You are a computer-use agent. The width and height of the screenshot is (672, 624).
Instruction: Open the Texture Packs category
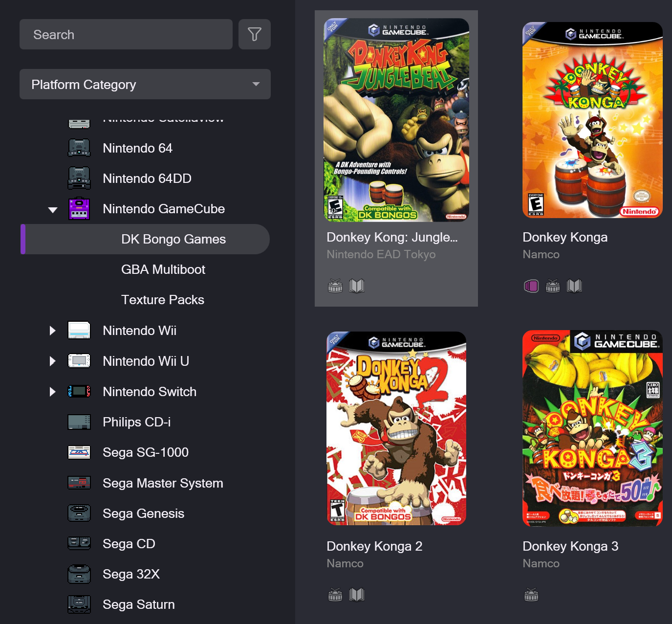(x=163, y=300)
